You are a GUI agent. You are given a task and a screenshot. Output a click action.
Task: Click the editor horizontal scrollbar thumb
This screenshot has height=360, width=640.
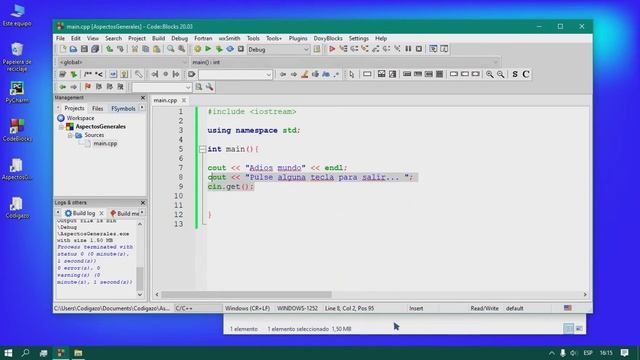pyautogui.click(x=247, y=294)
